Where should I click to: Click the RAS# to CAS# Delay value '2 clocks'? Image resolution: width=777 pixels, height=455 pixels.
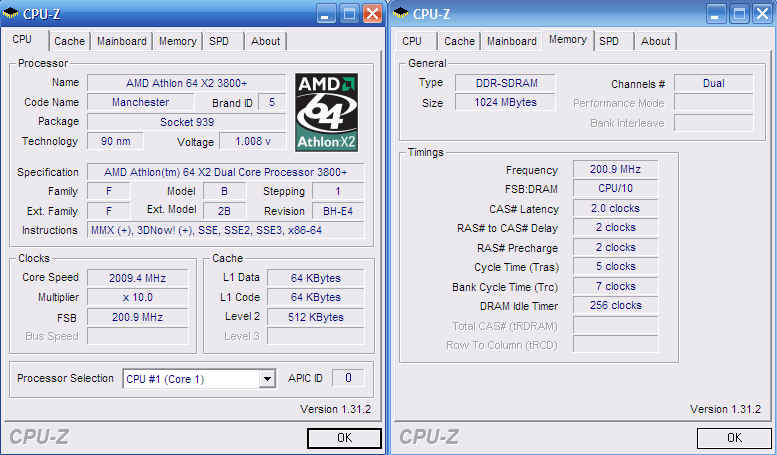point(615,228)
